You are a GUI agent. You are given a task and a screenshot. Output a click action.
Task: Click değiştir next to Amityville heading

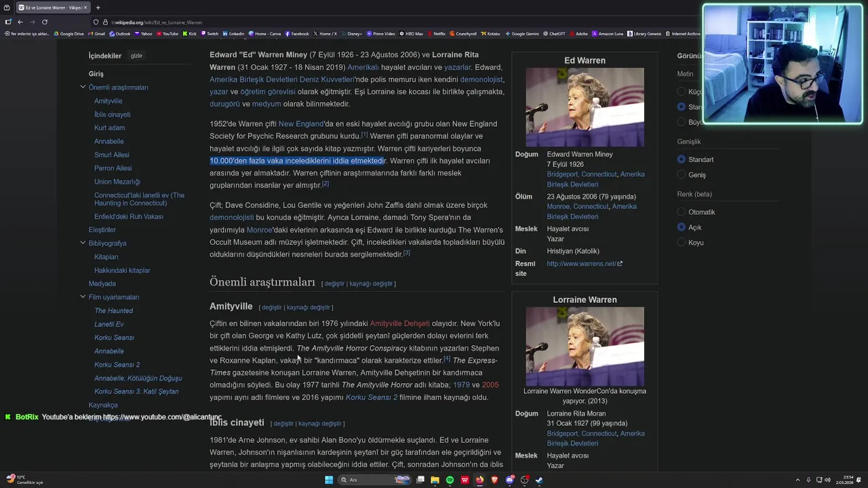tap(271, 308)
